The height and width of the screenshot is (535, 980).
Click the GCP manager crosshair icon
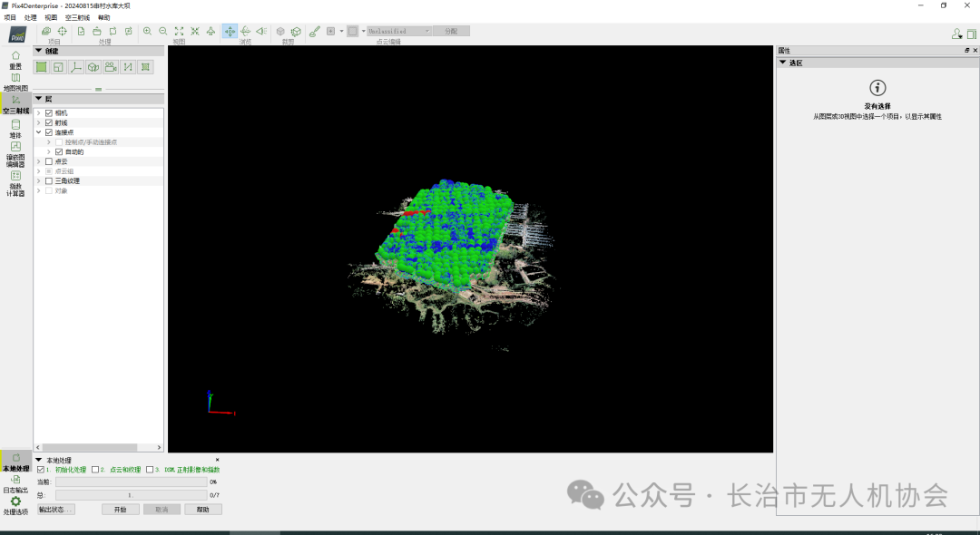pos(63,31)
